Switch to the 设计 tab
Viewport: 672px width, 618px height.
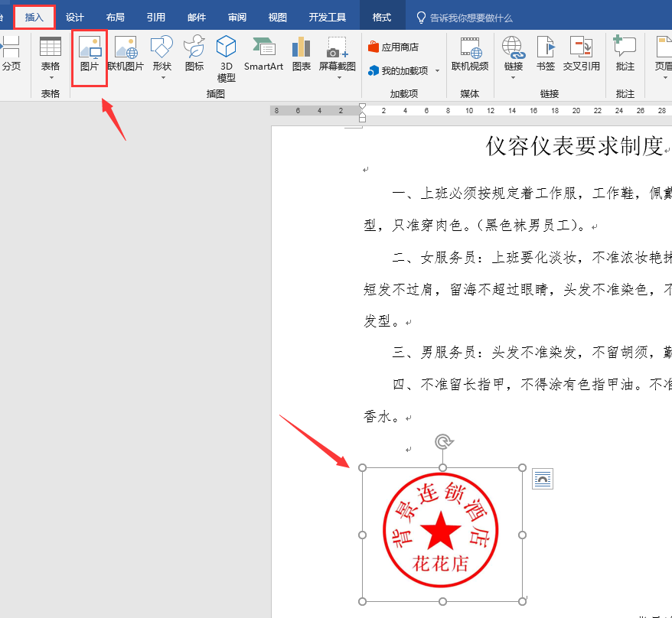pos(74,18)
